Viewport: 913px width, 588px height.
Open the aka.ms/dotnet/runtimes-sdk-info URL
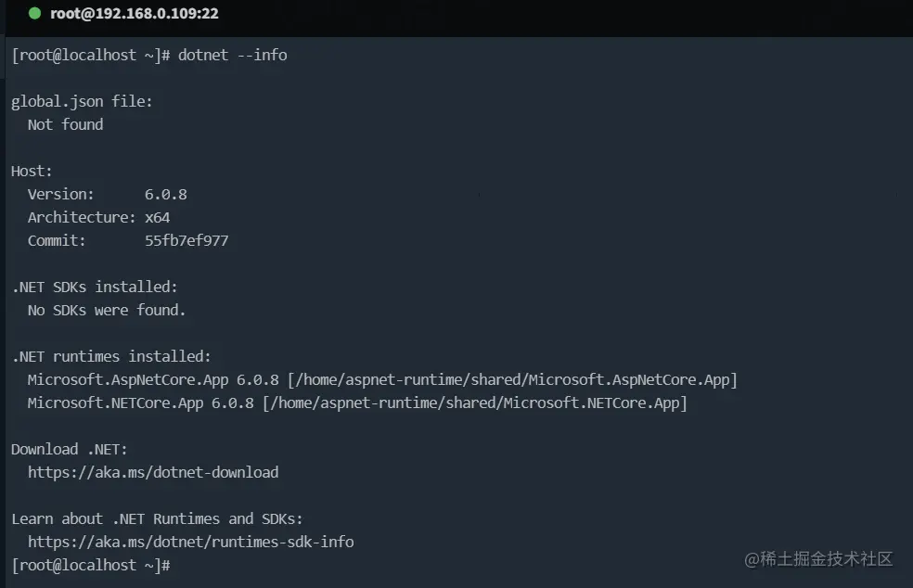190,542
